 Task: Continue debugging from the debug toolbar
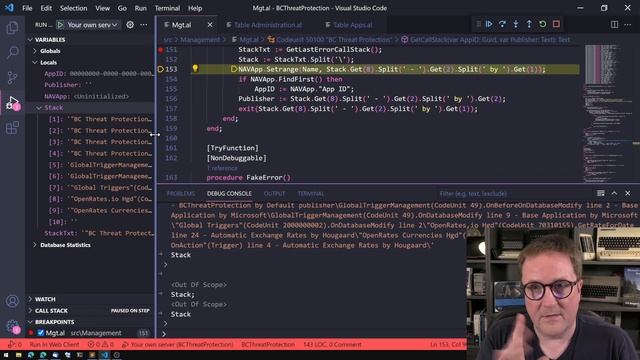[489, 24]
